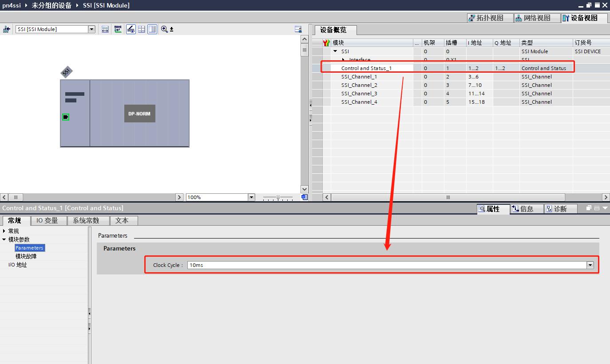Image resolution: width=610 pixels, height=364 pixels.
Task: Click the 类型 column header
Action: (x=546, y=43)
